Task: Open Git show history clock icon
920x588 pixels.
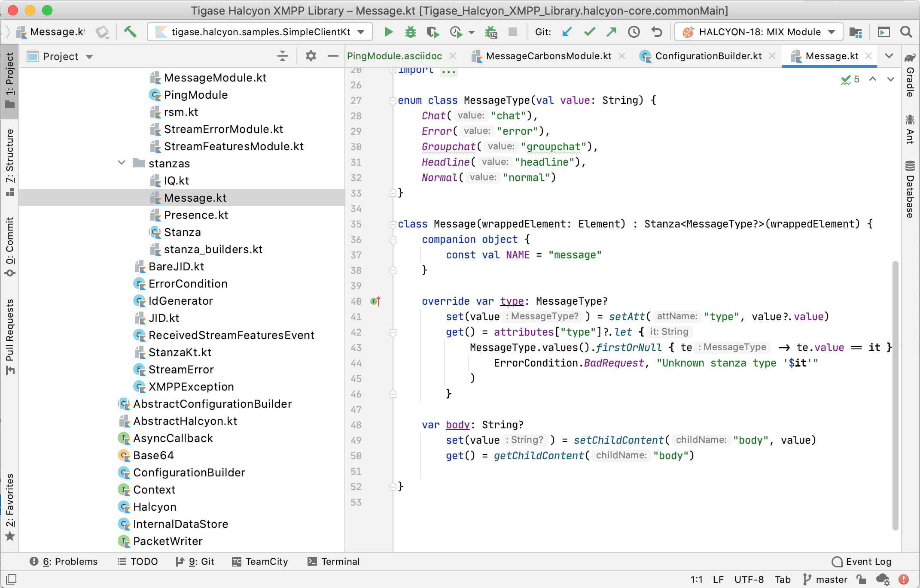Action: (634, 32)
